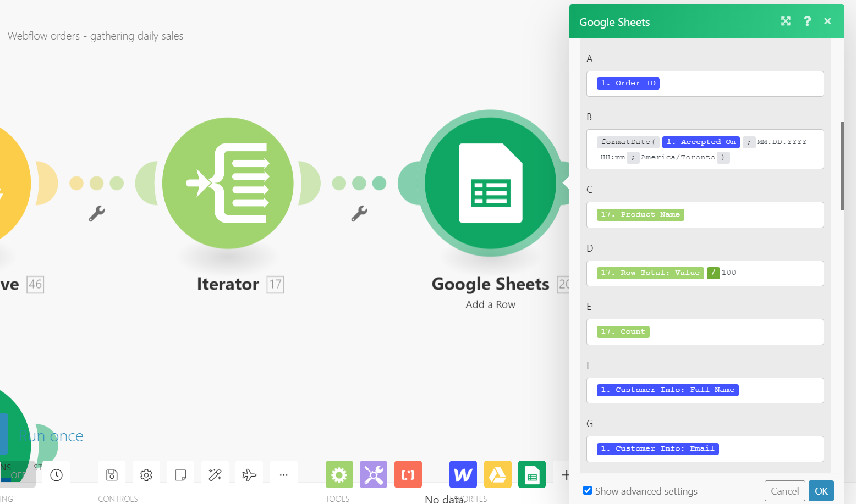The width and height of the screenshot is (856, 504).
Task: Add a favorite with plus icon
Action: click(x=565, y=475)
